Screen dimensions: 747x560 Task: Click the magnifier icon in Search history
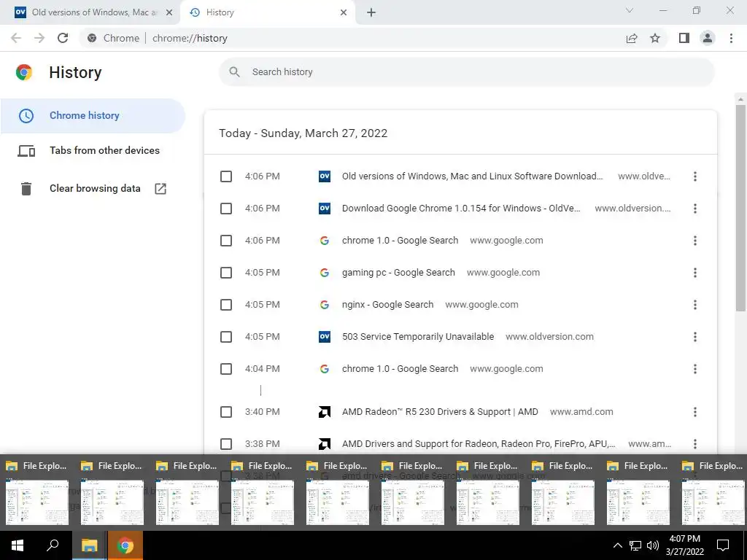click(234, 72)
